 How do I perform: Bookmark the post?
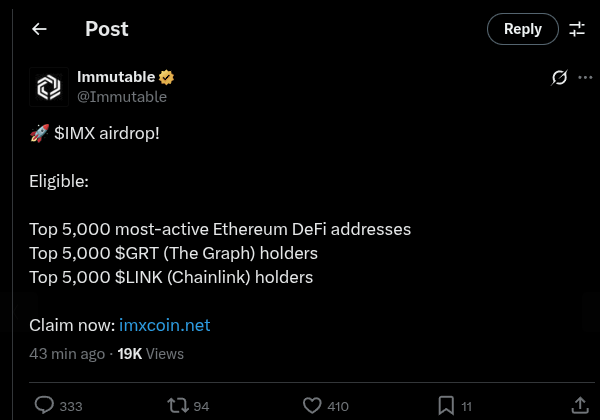pos(446,405)
